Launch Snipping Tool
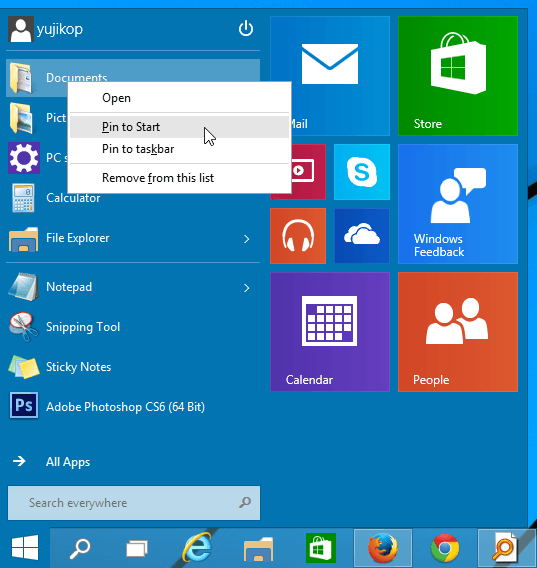This screenshot has height=568, width=537. (133, 327)
